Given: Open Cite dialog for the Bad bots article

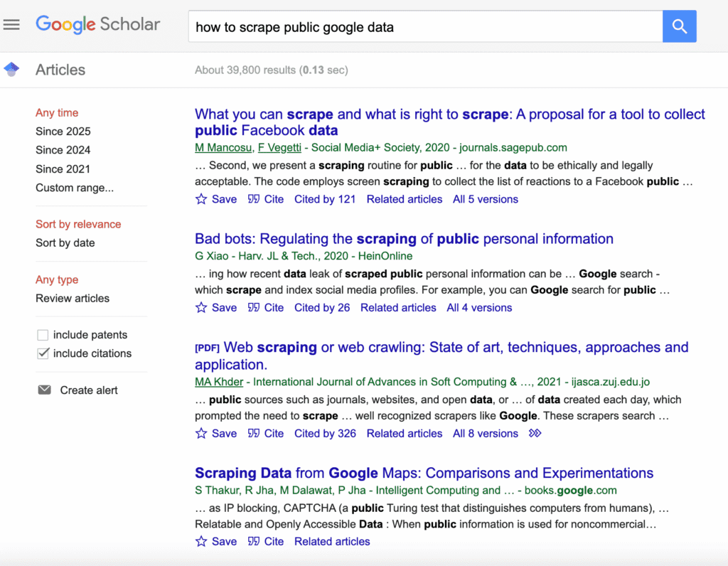Looking at the screenshot, I should (274, 308).
